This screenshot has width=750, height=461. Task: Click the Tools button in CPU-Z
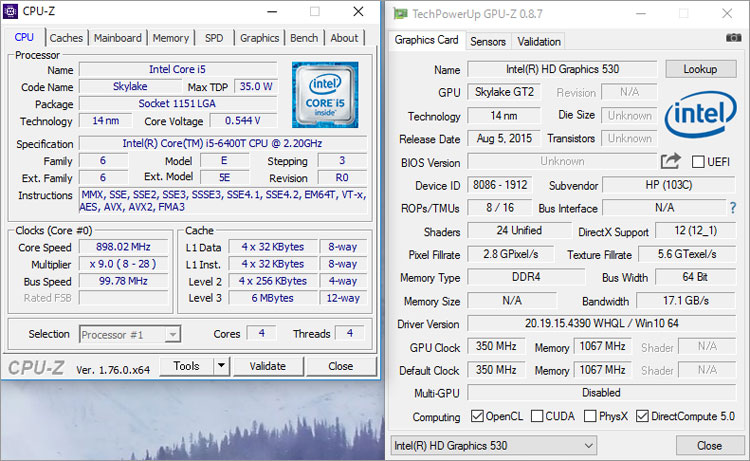pos(186,366)
